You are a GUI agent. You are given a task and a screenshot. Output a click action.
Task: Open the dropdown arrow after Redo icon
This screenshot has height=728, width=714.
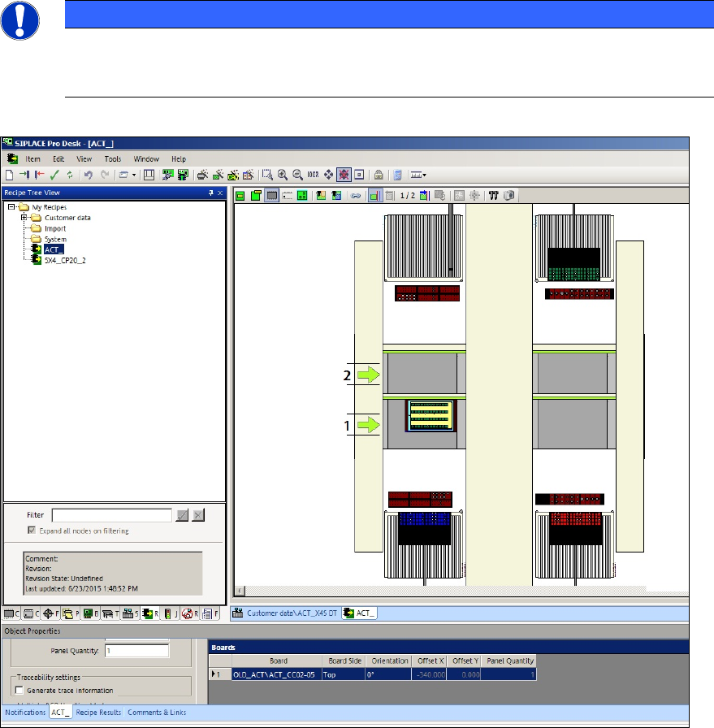(x=134, y=175)
